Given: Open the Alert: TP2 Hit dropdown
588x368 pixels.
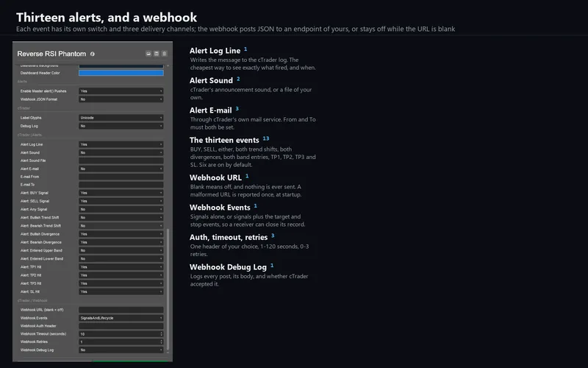Looking at the screenshot, I should pos(121,275).
